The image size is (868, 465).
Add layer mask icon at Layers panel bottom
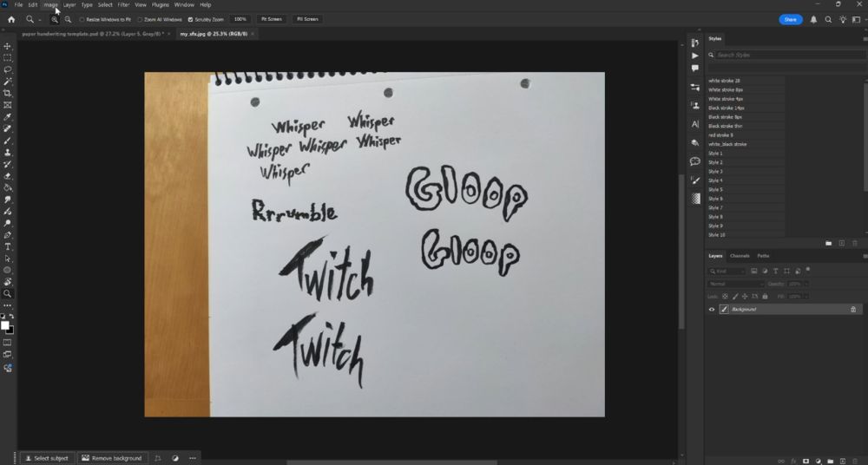click(x=806, y=461)
